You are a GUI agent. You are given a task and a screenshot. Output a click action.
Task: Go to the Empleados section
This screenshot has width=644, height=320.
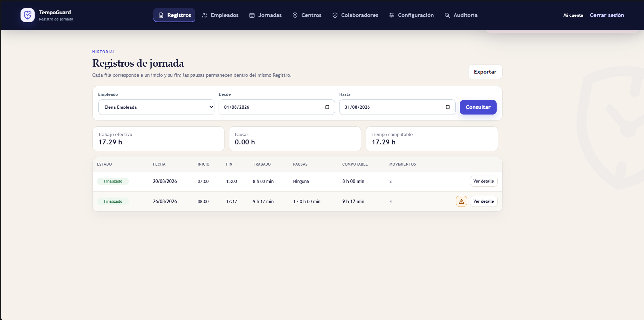220,15
